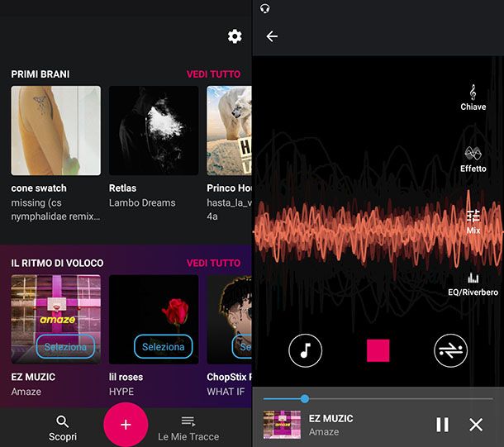Move the playback progress slider knob

[305, 399]
